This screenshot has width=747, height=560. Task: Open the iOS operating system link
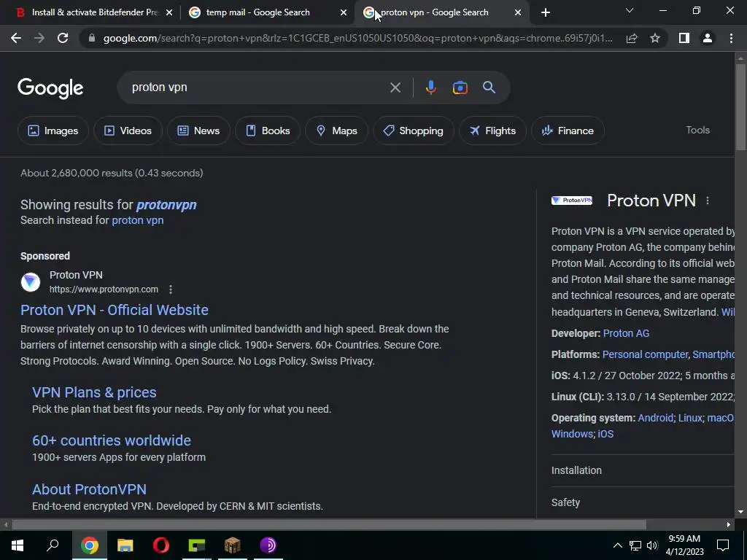pos(605,434)
